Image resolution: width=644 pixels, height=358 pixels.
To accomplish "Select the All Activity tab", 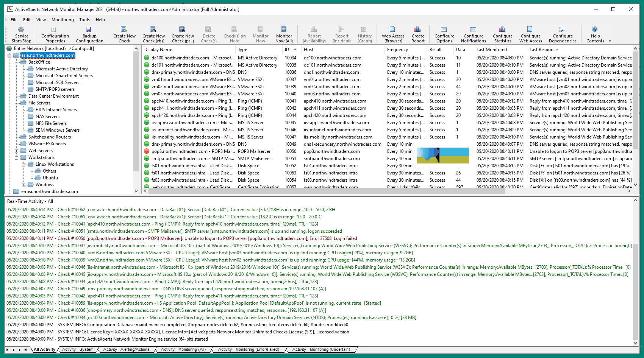I will point(44,349).
